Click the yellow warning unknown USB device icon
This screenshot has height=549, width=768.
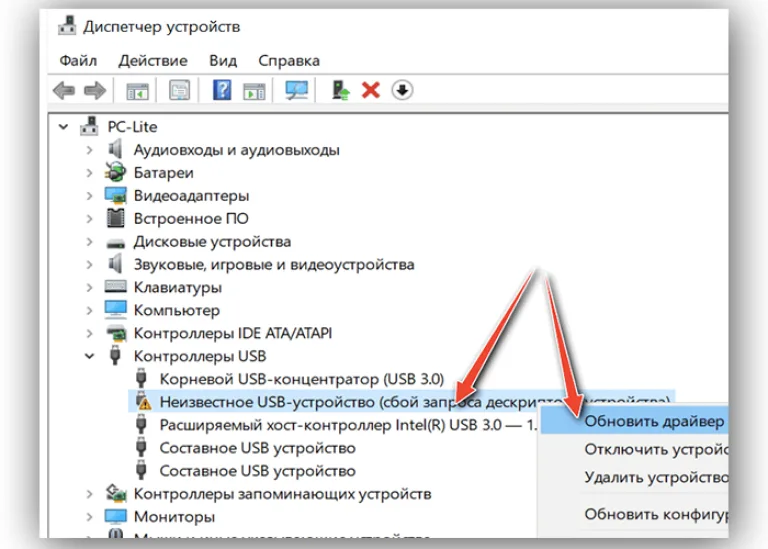tap(143, 401)
